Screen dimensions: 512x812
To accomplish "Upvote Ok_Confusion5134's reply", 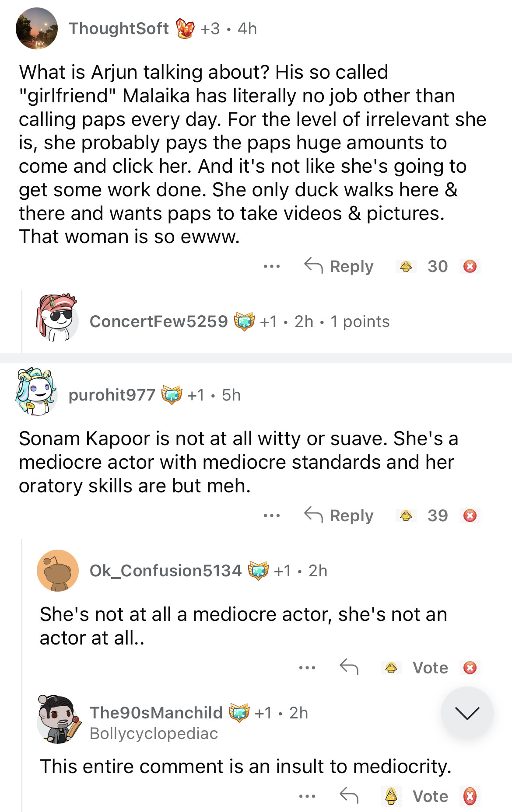I will coord(391,668).
